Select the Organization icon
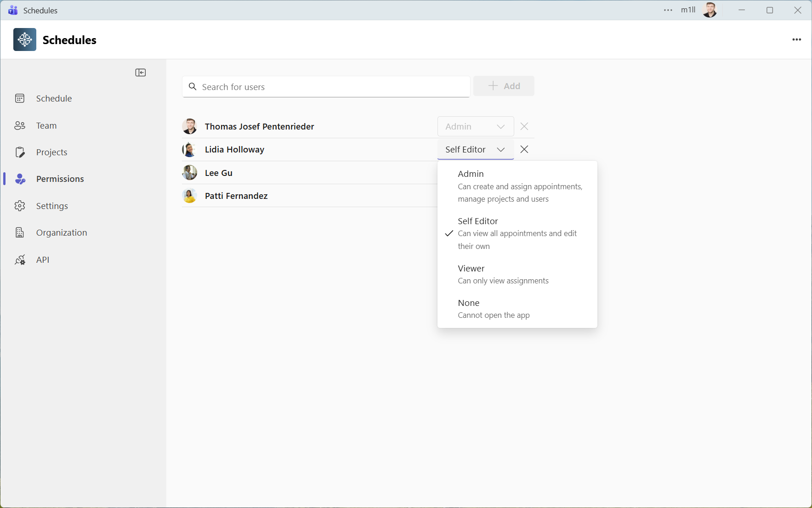The width and height of the screenshot is (812, 508). [x=20, y=232]
